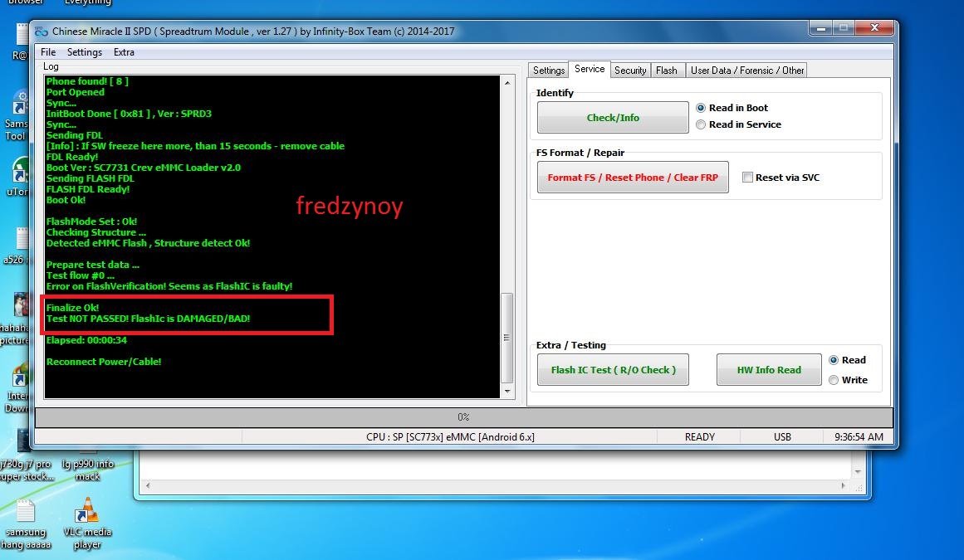Click the hahaha picture desktop icon
This screenshot has height=560, width=964.
(20, 306)
